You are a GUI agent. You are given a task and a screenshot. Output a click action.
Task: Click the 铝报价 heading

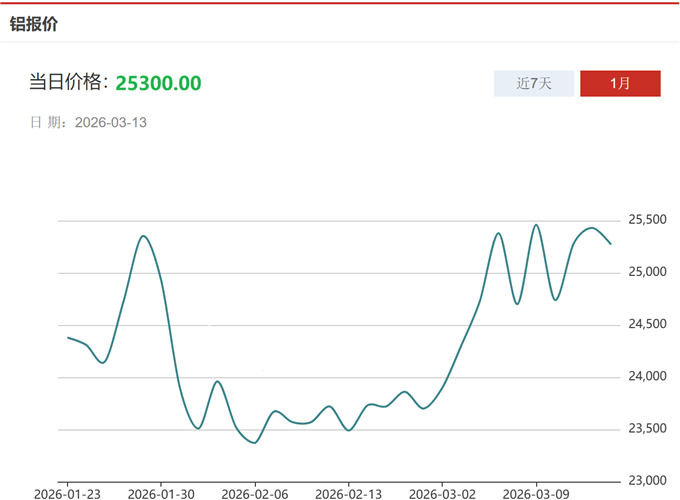34,23
